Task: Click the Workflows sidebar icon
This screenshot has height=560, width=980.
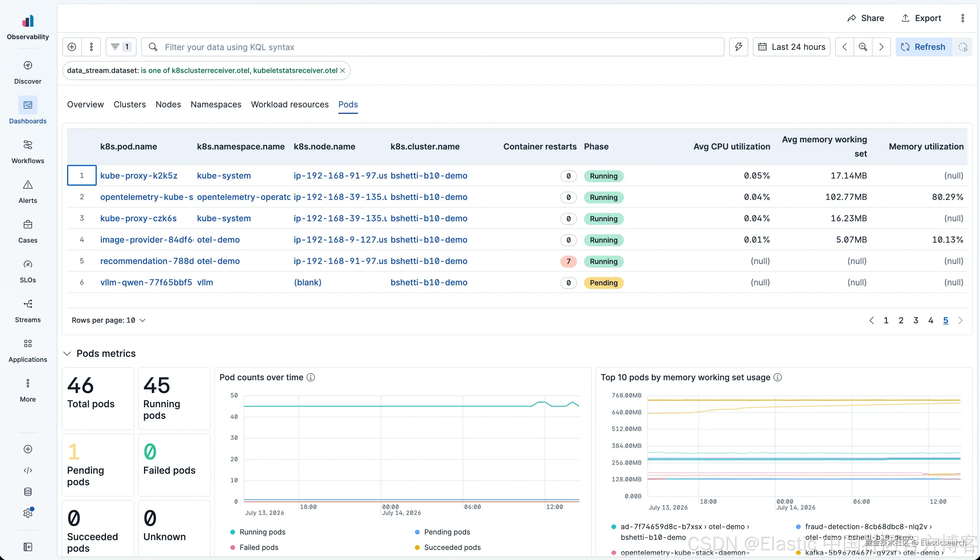Action: pos(28,145)
